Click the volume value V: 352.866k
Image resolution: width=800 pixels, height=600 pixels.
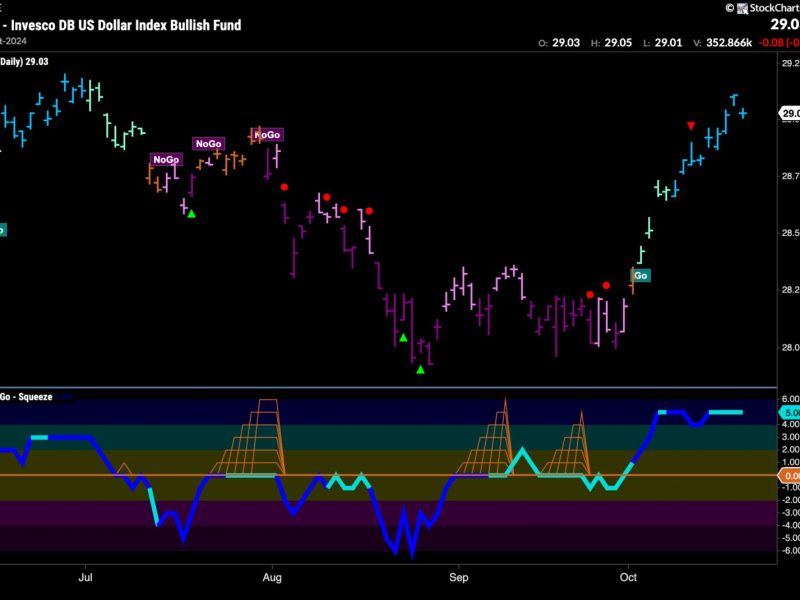coord(722,43)
